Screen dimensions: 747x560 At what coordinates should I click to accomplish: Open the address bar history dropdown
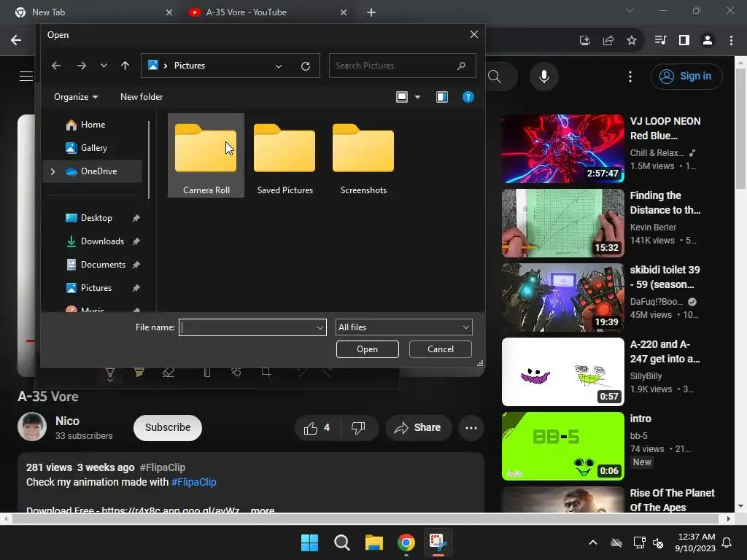(x=278, y=66)
